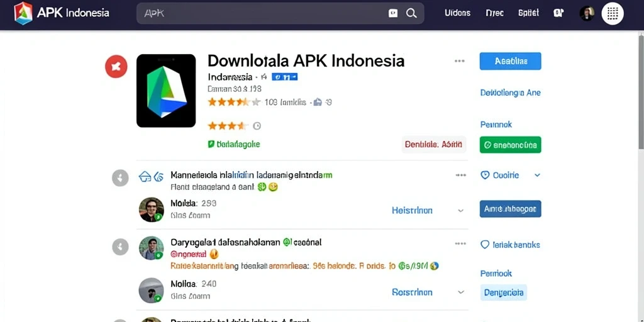Expand the chevron beside "Sorstrinon"

460,292
